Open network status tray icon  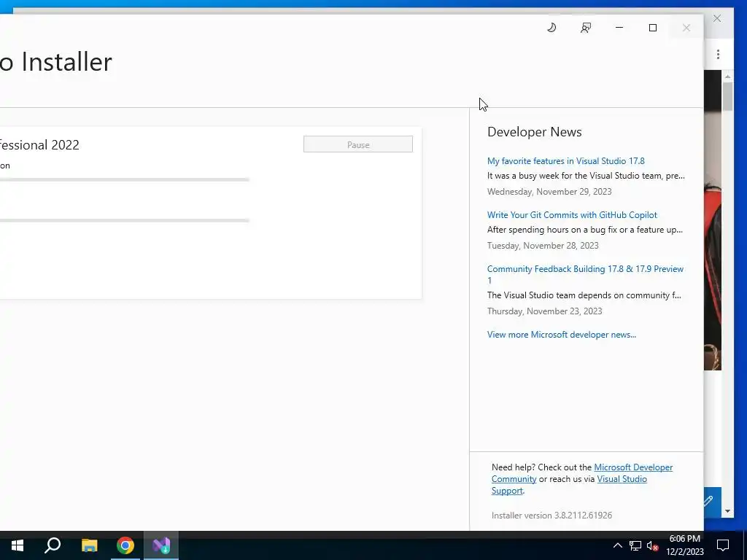[635, 545]
